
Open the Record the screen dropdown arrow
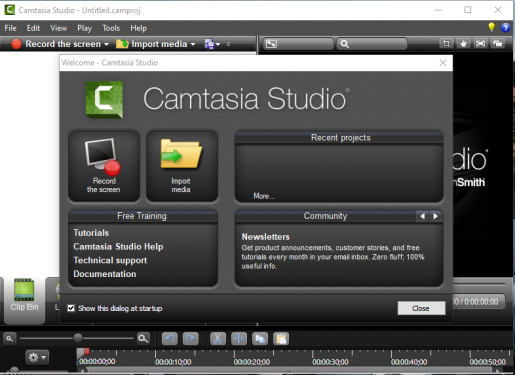pyautogui.click(x=106, y=44)
